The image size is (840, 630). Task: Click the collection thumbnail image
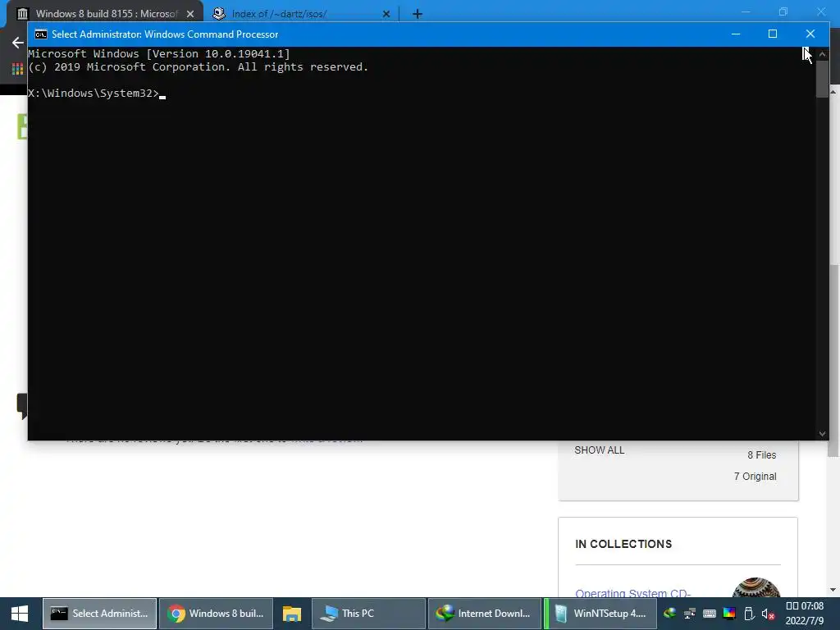(x=756, y=587)
